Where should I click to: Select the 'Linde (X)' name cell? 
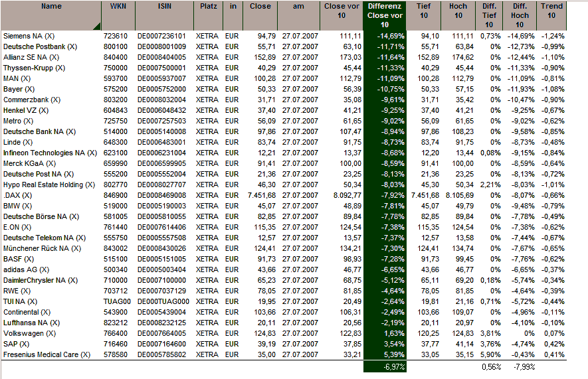pyautogui.click(x=18, y=142)
